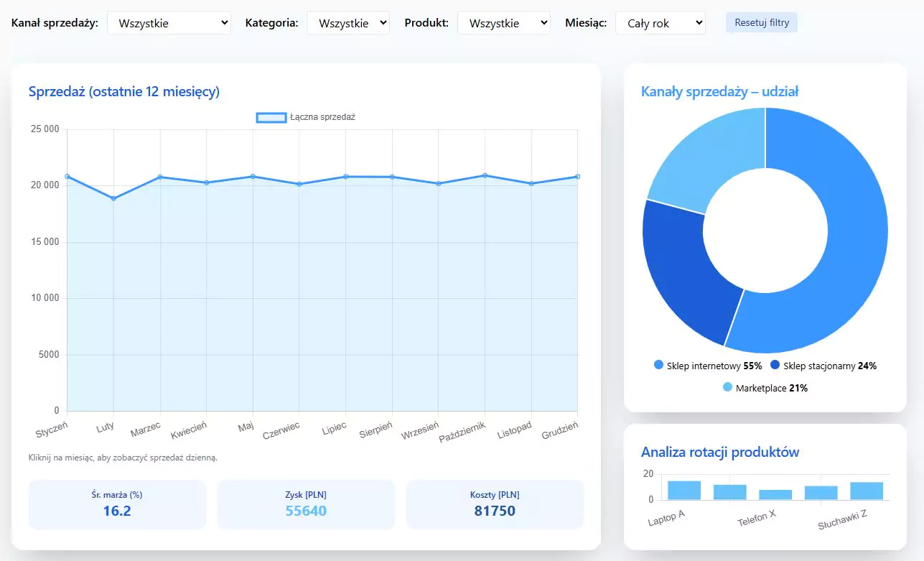Select the Śr. marża stat card
Screen dimensions: 924x561
point(117,504)
